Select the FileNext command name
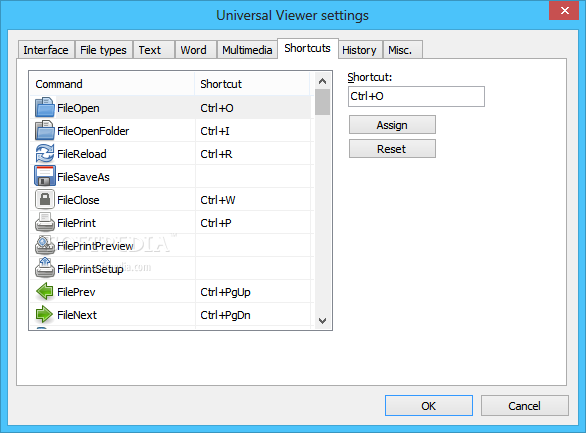 point(77,315)
